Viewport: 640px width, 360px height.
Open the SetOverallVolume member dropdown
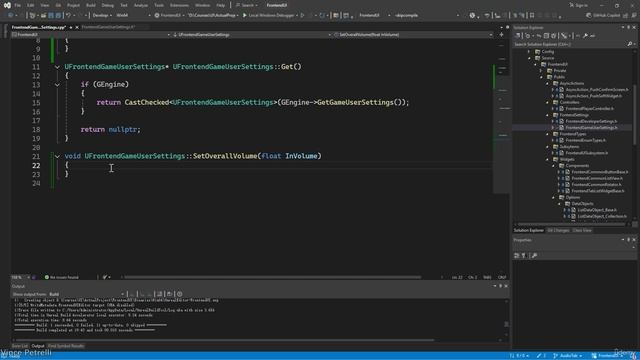(413, 35)
